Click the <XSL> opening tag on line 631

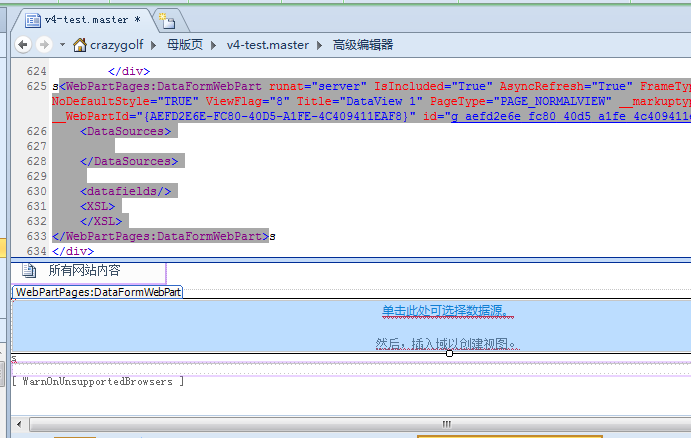[x=97, y=206]
